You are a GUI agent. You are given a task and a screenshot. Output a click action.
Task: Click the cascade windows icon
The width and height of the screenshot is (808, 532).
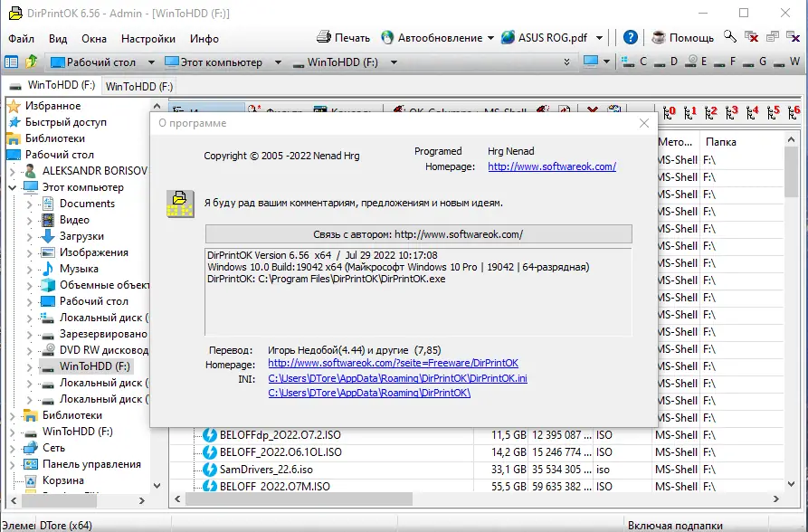click(x=773, y=36)
